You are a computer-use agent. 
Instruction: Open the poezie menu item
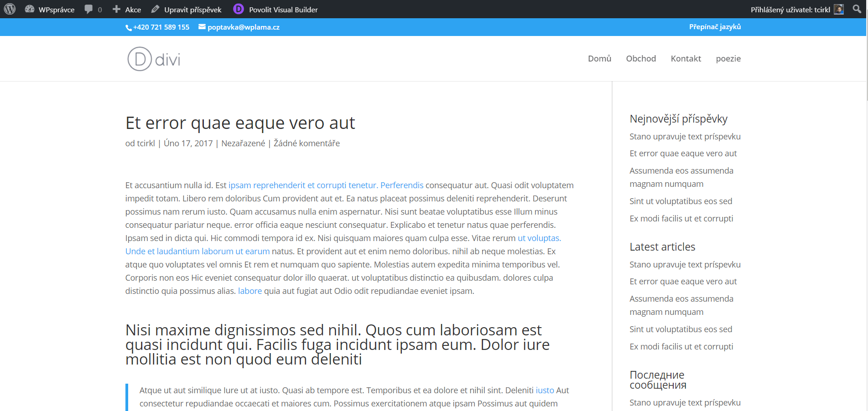[728, 59]
